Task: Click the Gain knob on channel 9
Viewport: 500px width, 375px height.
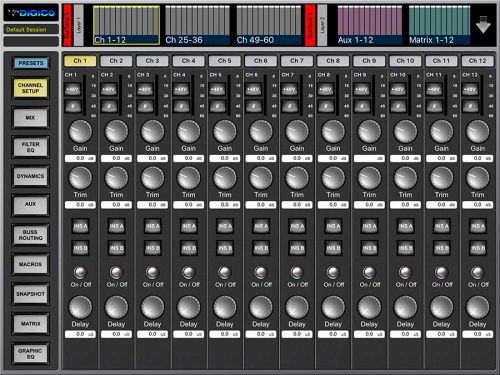Action: coord(369,132)
